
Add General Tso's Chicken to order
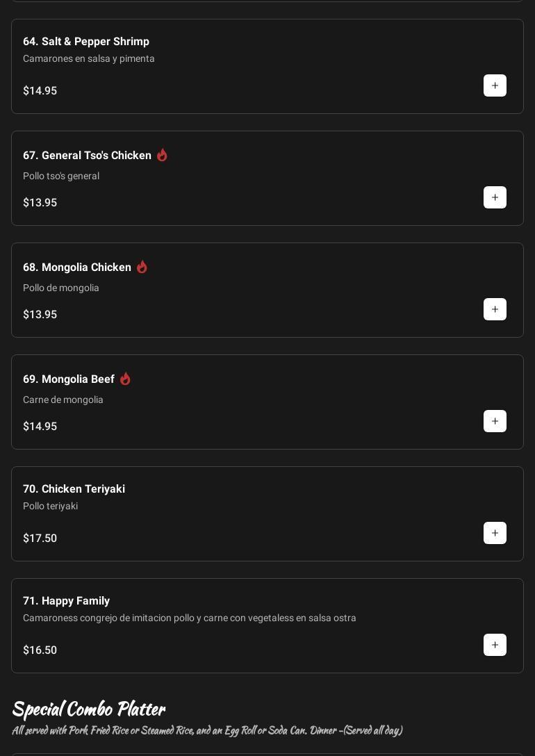495,197
